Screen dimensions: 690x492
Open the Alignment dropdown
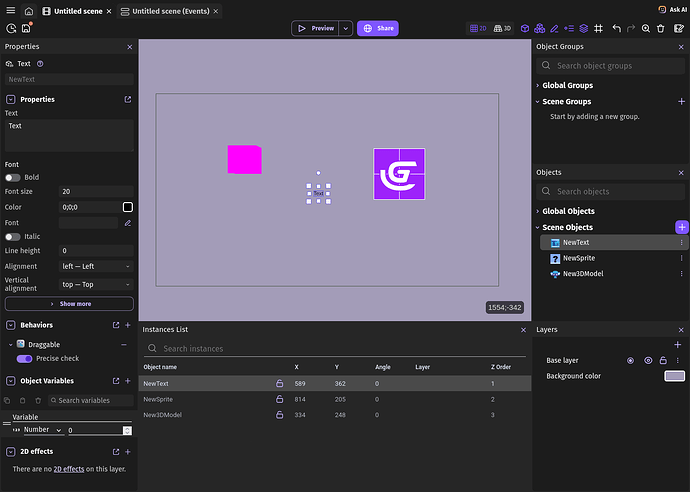(x=96, y=266)
